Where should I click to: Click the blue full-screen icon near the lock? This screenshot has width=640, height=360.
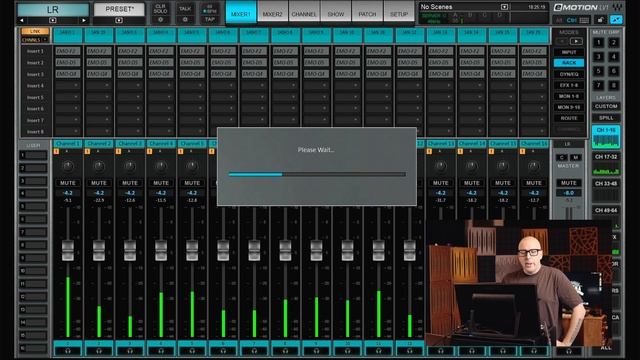click(616, 20)
